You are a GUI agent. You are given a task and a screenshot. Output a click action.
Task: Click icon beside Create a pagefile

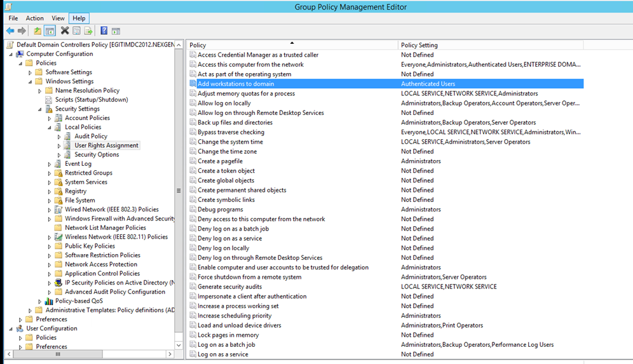[x=193, y=161]
